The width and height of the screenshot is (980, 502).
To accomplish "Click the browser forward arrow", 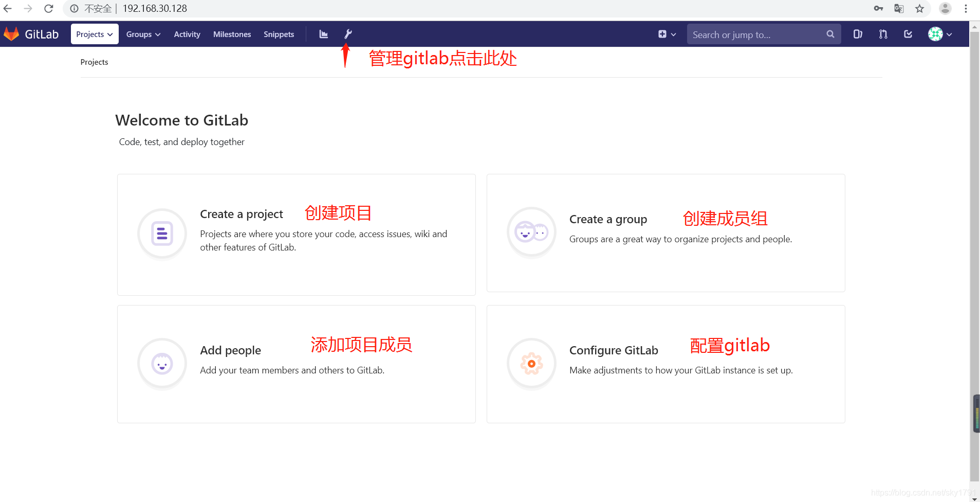I will point(28,9).
